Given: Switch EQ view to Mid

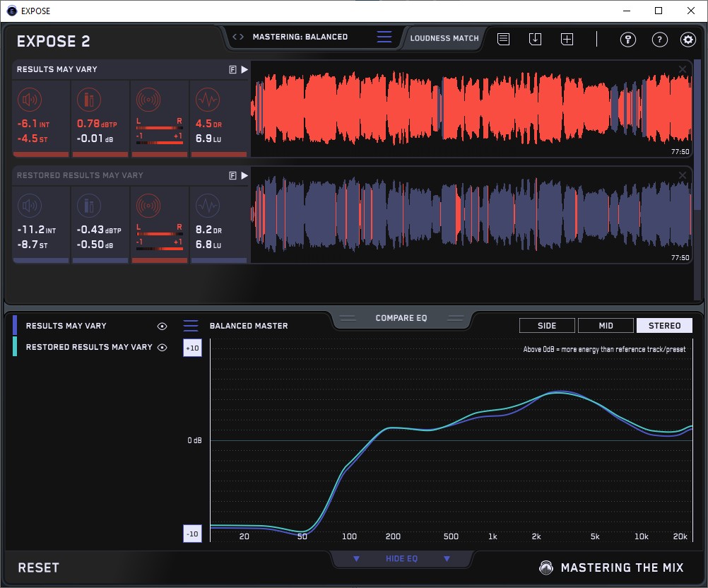Looking at the screenshot, I should pos(606,326).
